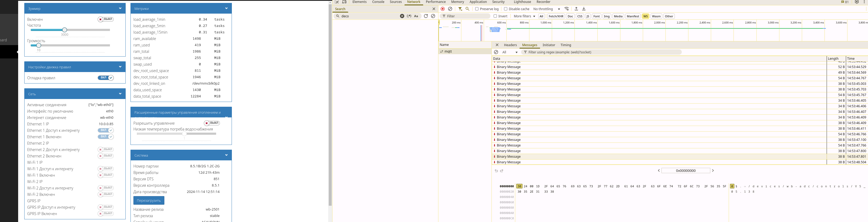Close the Search panel
This screenshot has height=222, width=868.
(x=434, y=9)
